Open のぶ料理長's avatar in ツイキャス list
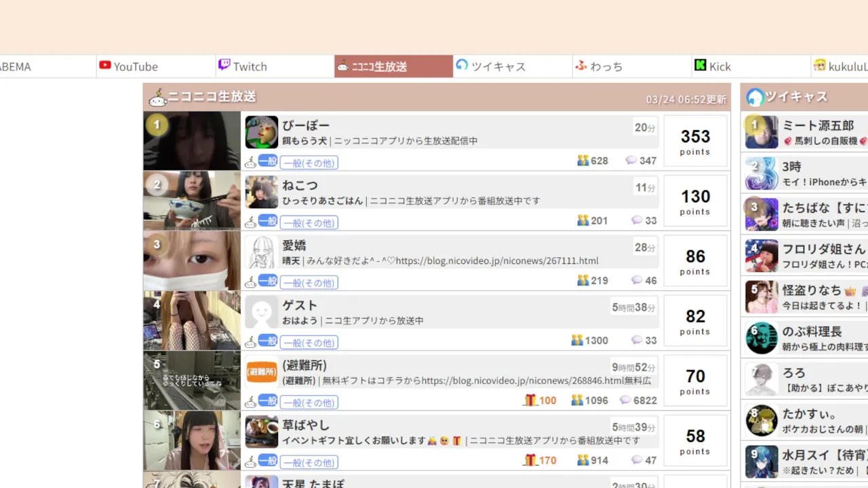This screenshot has height=488, width=868. coord(762,338)
